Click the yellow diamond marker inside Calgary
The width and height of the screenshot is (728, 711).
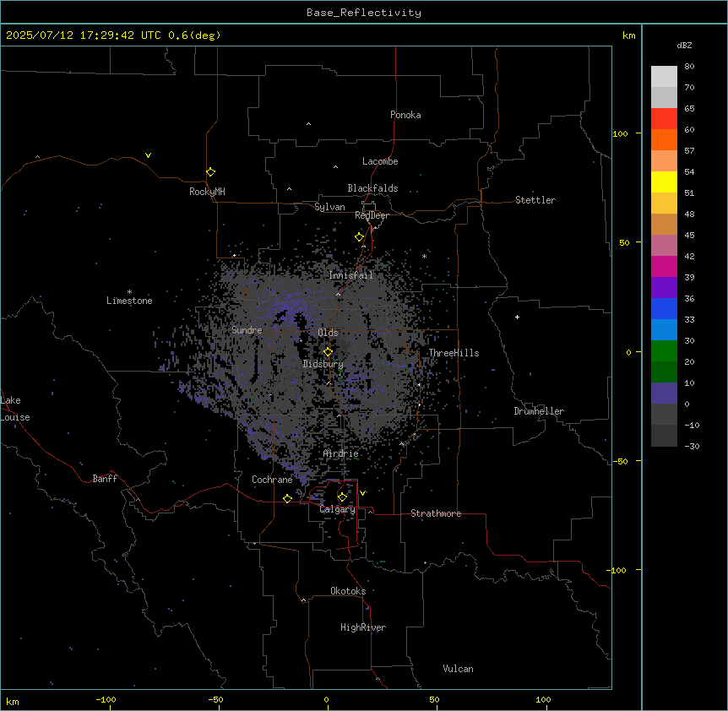(x=342, y=497)
